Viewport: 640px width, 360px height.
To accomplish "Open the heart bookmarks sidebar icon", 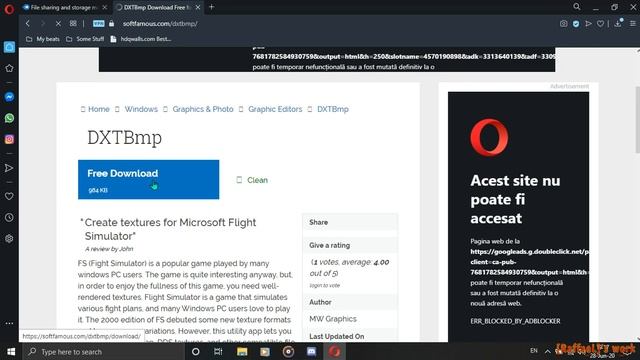I will (x=9, y=196).
